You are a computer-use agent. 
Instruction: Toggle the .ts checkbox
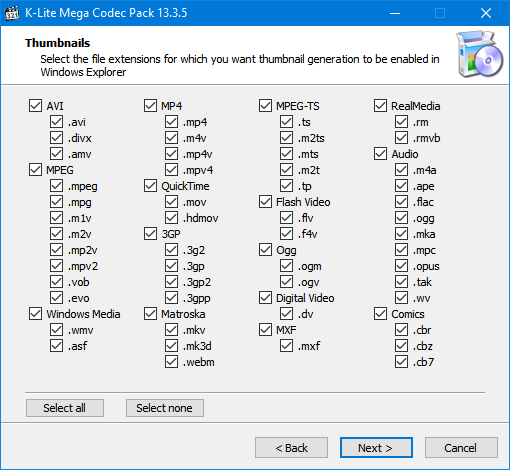coord(286,122)
